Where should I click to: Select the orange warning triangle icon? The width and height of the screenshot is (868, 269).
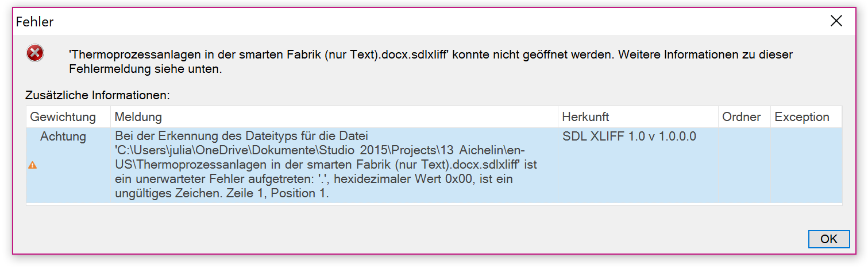(33, 165)
